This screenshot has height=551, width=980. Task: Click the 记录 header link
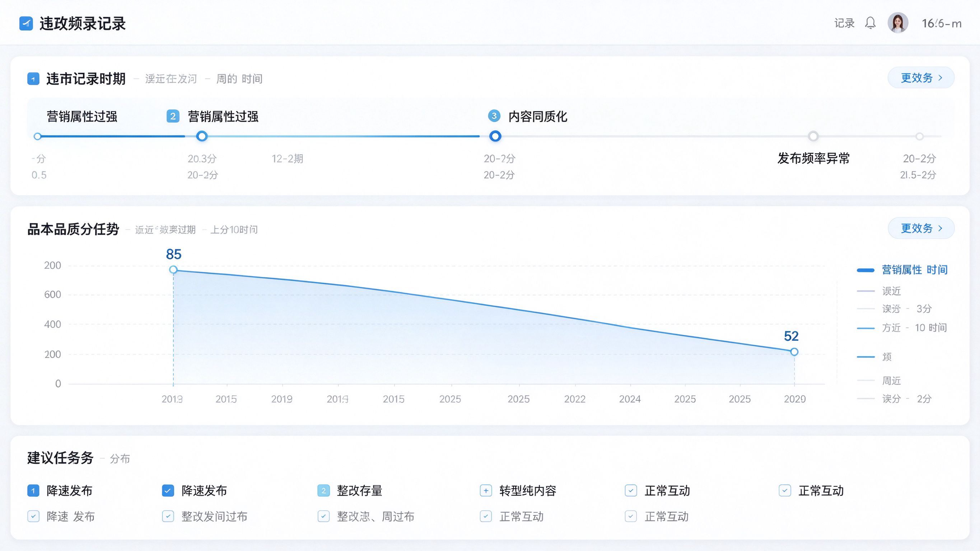click(x=844, y=23)
